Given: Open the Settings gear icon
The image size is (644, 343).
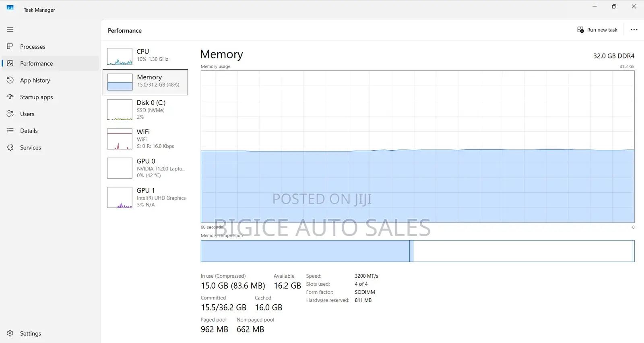Looking at the screenshot, I should pyautogui.click(x=10, y=333).
